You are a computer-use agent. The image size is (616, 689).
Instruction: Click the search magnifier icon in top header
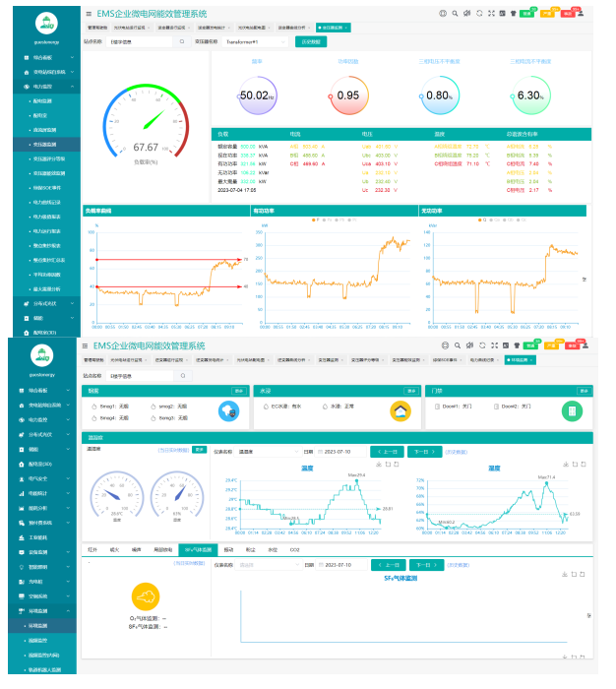pyautogui.click(x=456, y=14)
